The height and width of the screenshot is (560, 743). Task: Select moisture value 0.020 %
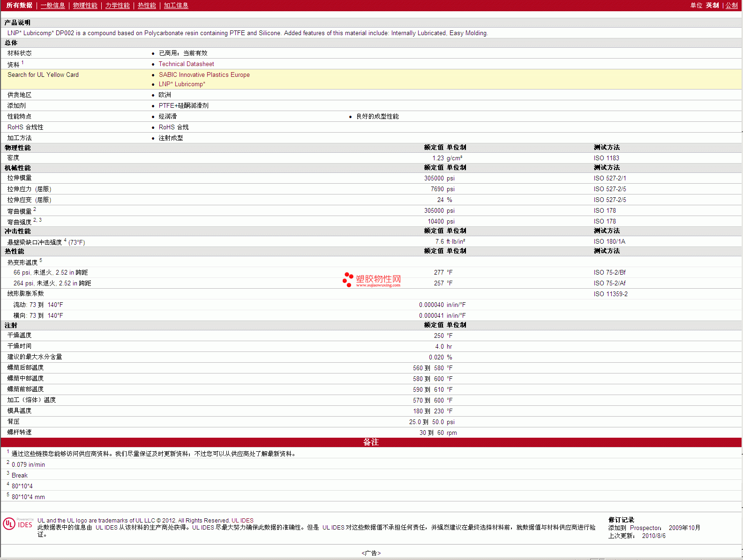[441, 357]
